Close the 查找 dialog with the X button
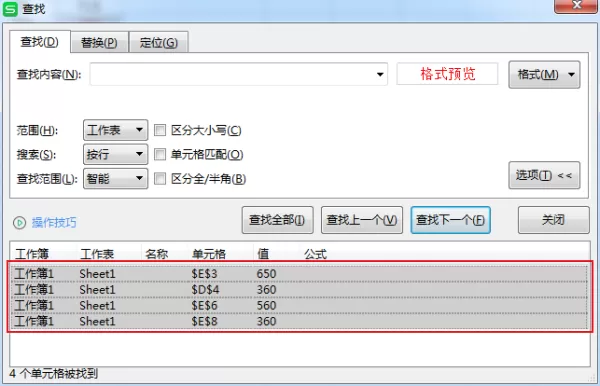The image size is (600, 386). 576,5
